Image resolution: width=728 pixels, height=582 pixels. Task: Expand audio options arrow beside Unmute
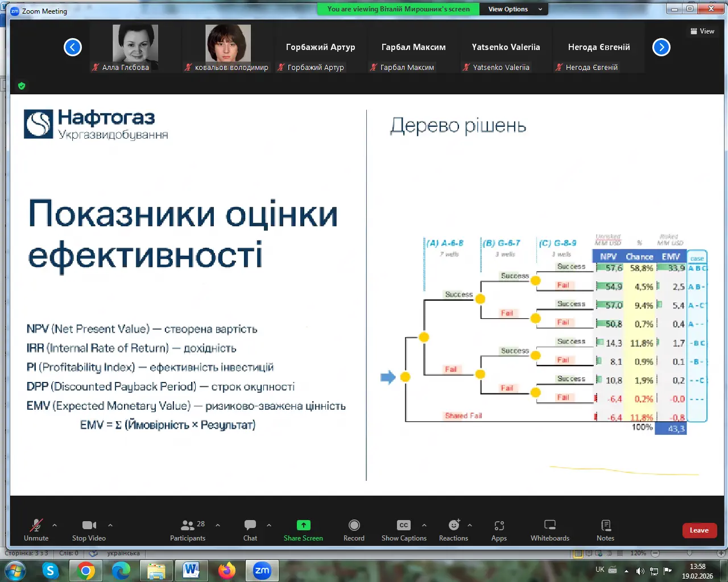click(x=55, y=525)
